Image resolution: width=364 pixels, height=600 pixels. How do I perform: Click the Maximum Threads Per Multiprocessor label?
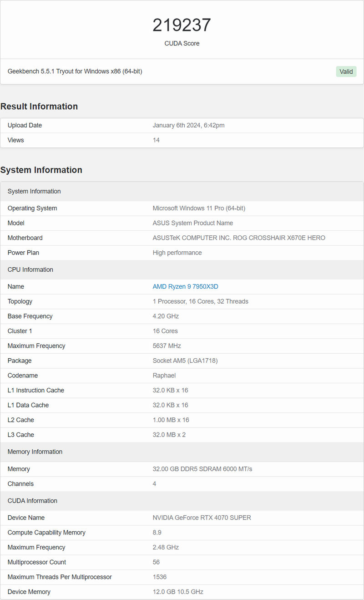[x=60, y=577]
